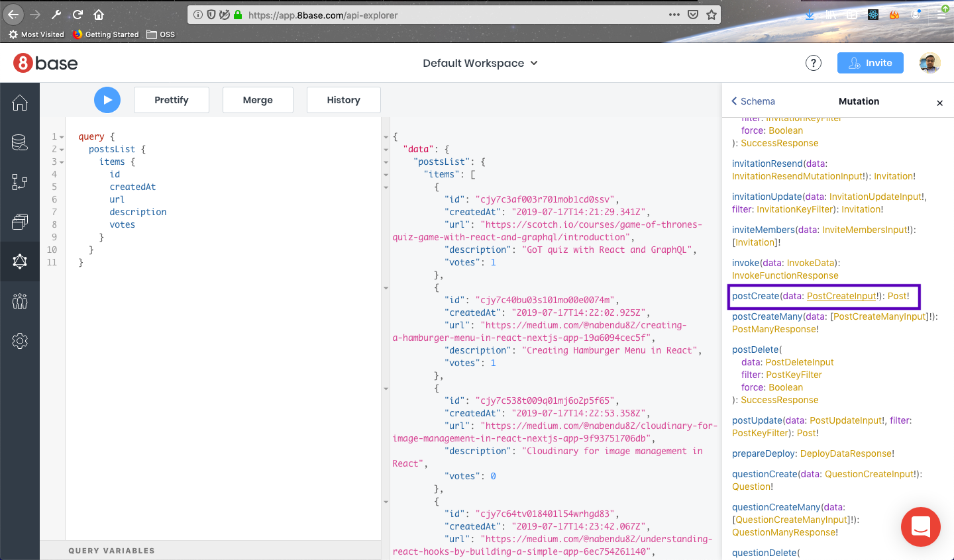Screen dimensions: 954x560
Task: Open the postDelete mutation field
Action: (755, 350)
